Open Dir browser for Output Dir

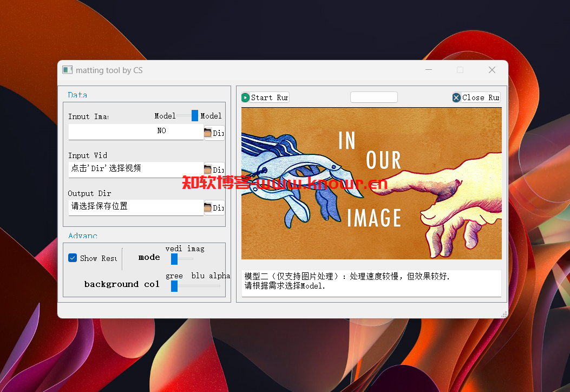pyautogui.click(x=214, y=207)
